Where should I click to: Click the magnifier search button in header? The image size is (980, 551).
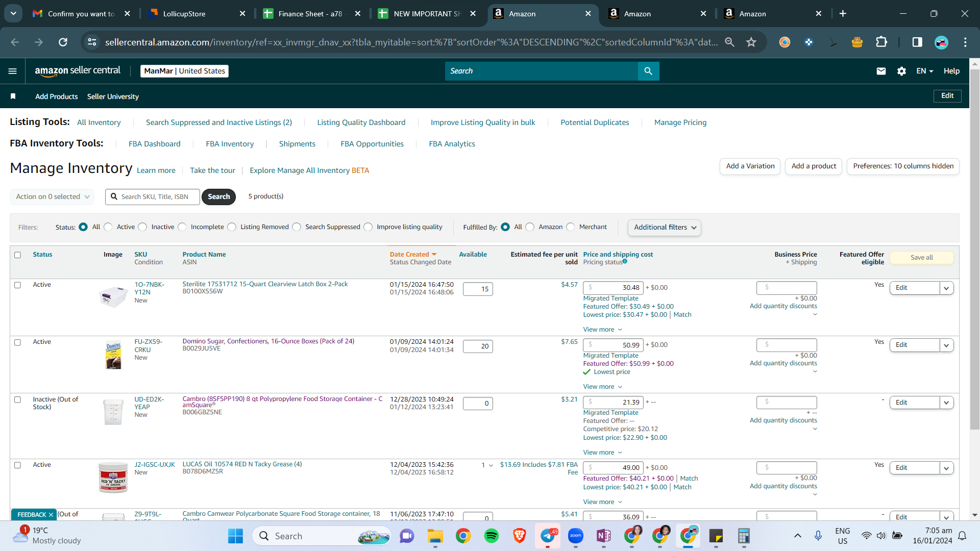click(x=648, y=71)
